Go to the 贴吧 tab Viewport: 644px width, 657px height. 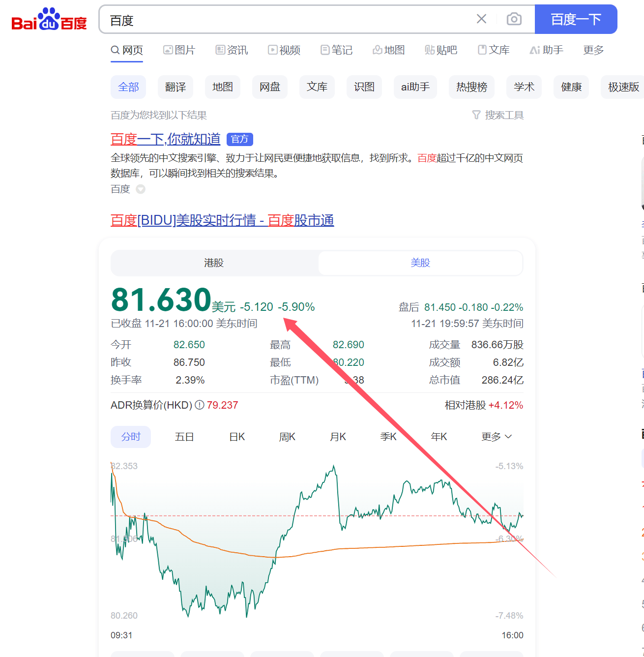(x=441, y=50)
